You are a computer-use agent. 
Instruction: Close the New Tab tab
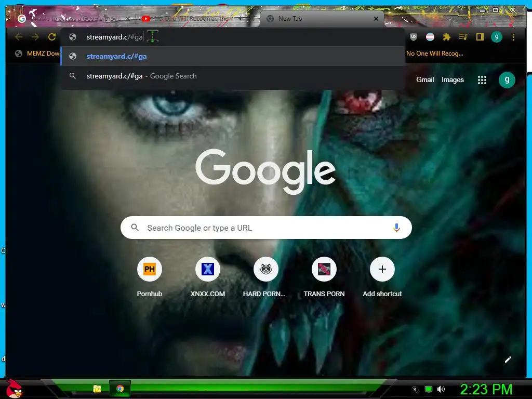(x=376, y=19)
